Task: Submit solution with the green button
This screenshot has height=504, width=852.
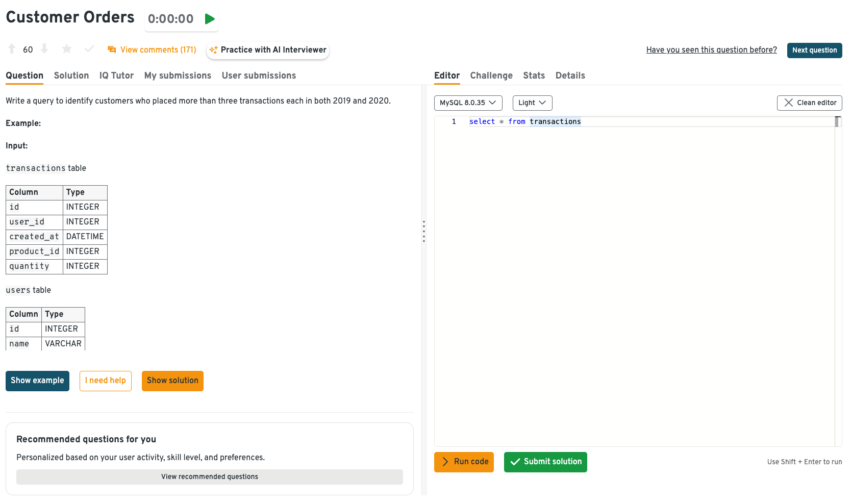Action: pyautogui.click(x=545, y=462)
